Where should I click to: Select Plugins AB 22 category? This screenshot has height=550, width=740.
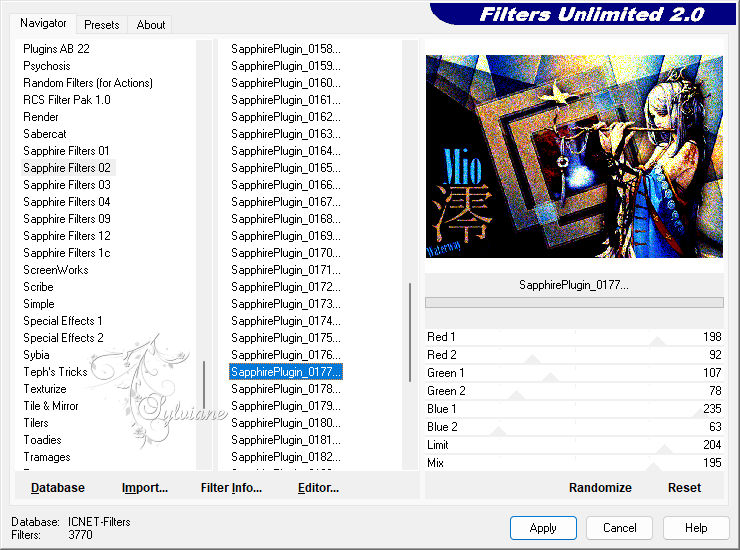pyautogui.click(x=56, y=49)
